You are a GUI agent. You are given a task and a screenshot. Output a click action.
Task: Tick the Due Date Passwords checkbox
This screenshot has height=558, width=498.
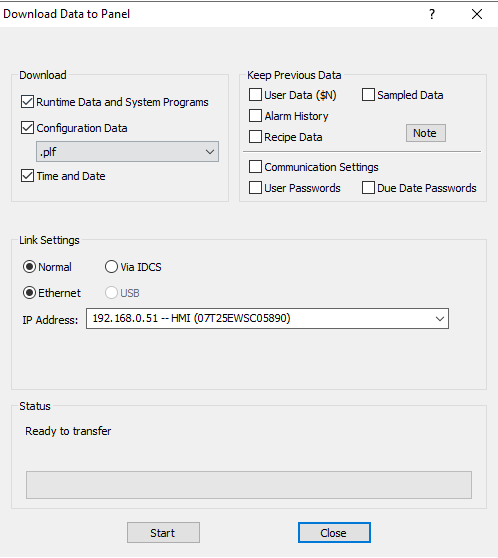click(368, 188)
